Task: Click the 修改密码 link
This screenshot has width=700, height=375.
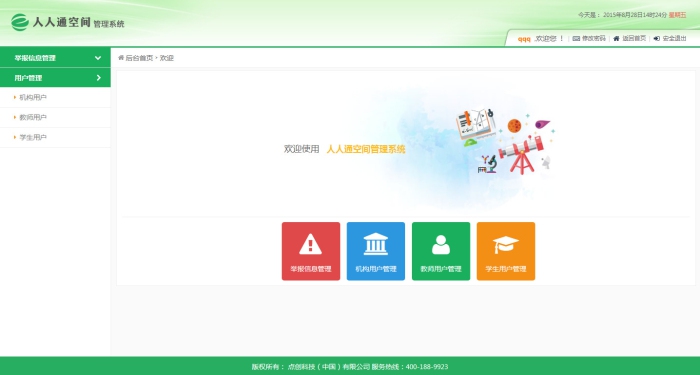Action: tap(594, 39)
